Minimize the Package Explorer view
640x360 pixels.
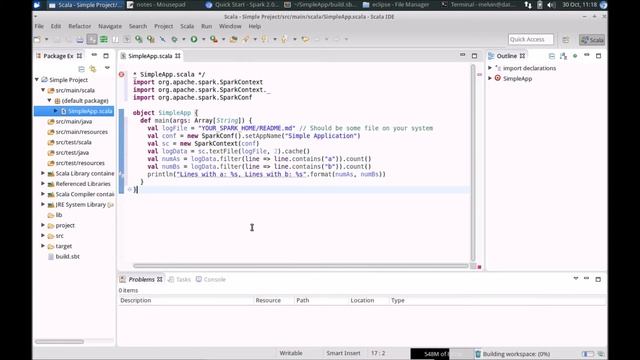[x=94, y=55]
